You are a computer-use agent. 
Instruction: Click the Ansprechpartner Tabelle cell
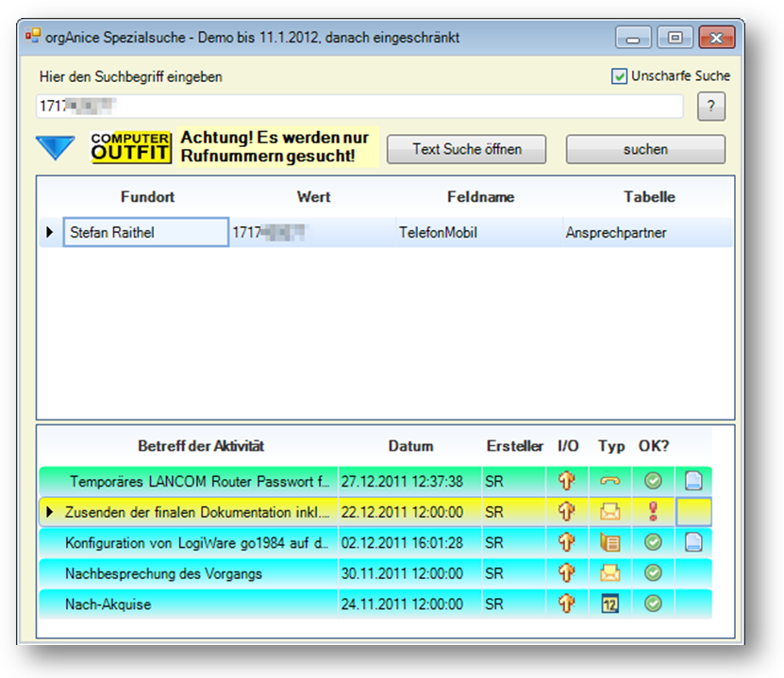(x=648, y=232)
